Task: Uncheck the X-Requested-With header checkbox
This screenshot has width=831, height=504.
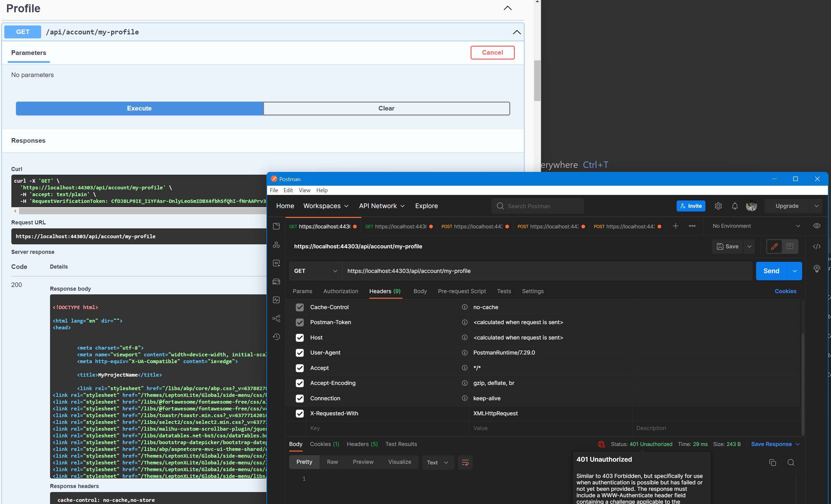Action: tap(300, 413)
